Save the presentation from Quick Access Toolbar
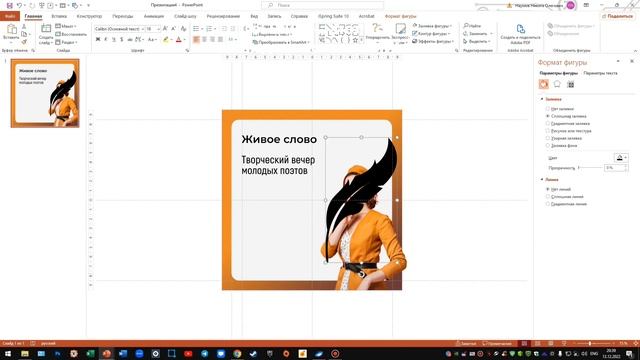The height and width of the screenshot is (360, 640). tap(9, 5)
